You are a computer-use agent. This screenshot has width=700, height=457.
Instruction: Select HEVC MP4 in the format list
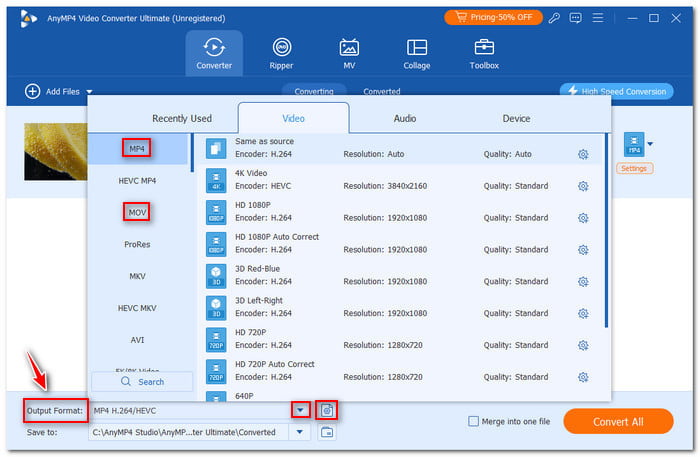click(137, 181)
